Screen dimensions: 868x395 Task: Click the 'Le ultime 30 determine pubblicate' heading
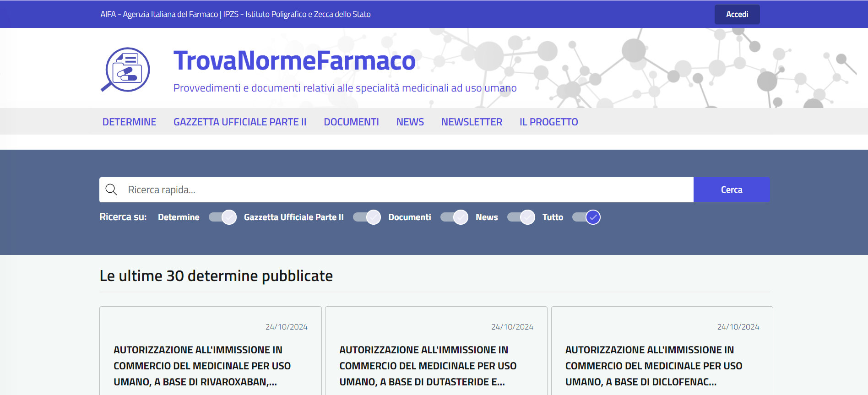click(x=216, y=276)
